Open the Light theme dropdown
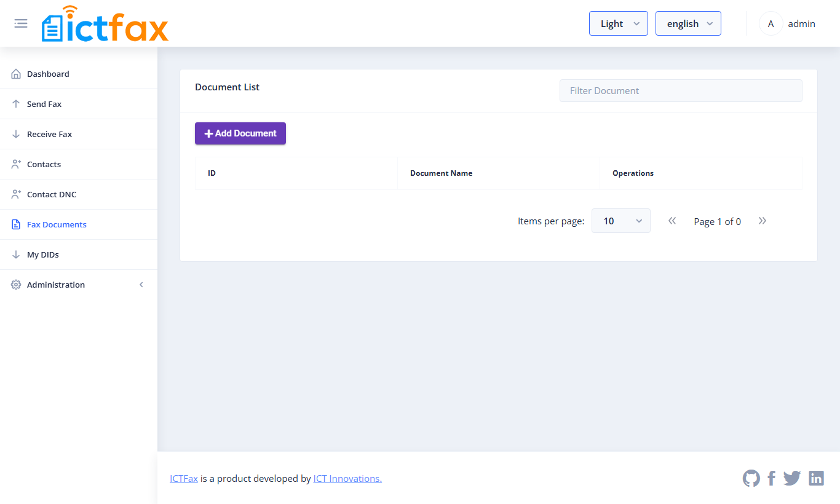The image size is (840, 504). 619,23
